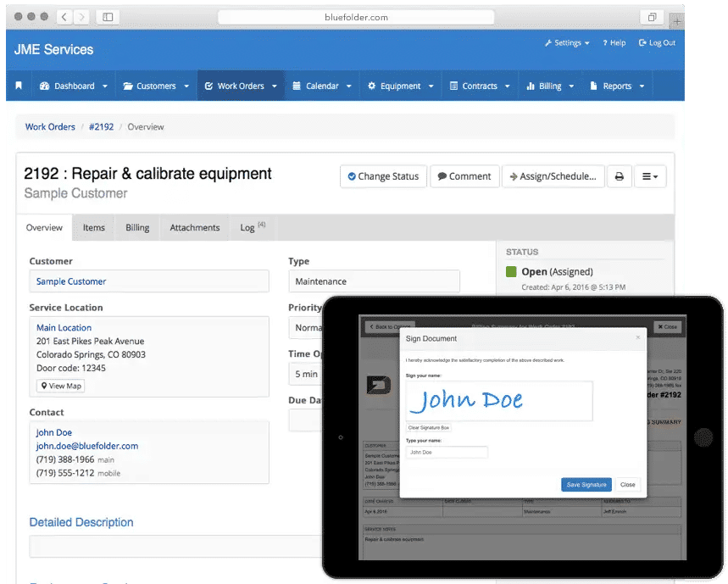Click the Equipment gear icon
This screenshot has height=584, width=728.
tap(371, 86)
